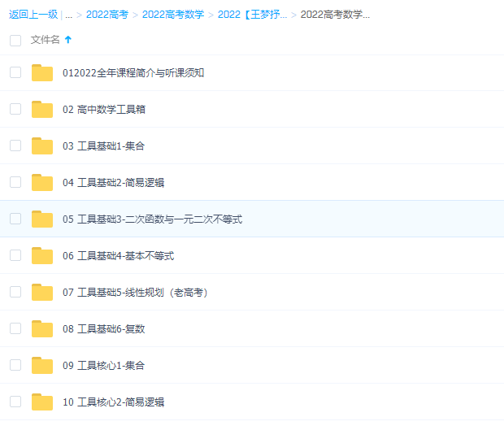Toggle sort order arrow next to 文件名
Image resolution: width=504 pixels, height=430 pixels.
68,40
